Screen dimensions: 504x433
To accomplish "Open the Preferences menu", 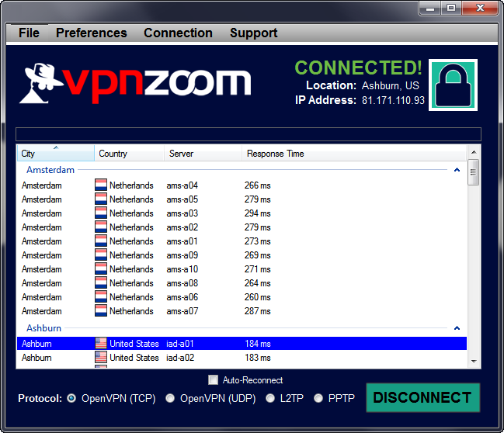I will 92,33.
